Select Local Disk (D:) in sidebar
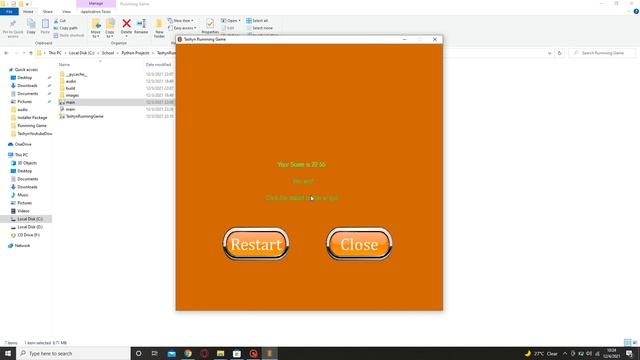 (30, 227)
